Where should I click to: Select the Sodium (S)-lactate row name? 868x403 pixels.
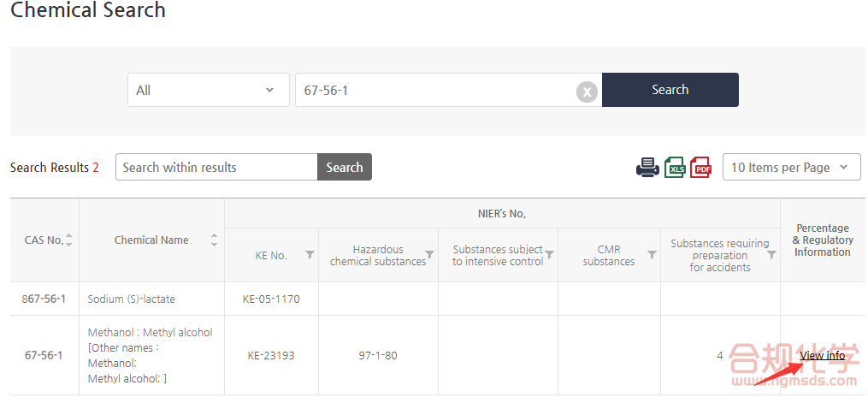coord(132,299)
